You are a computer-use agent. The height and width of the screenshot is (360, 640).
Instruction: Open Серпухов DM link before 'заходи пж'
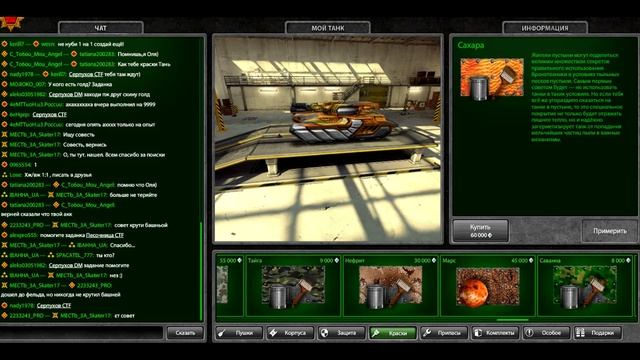point(65,94)
